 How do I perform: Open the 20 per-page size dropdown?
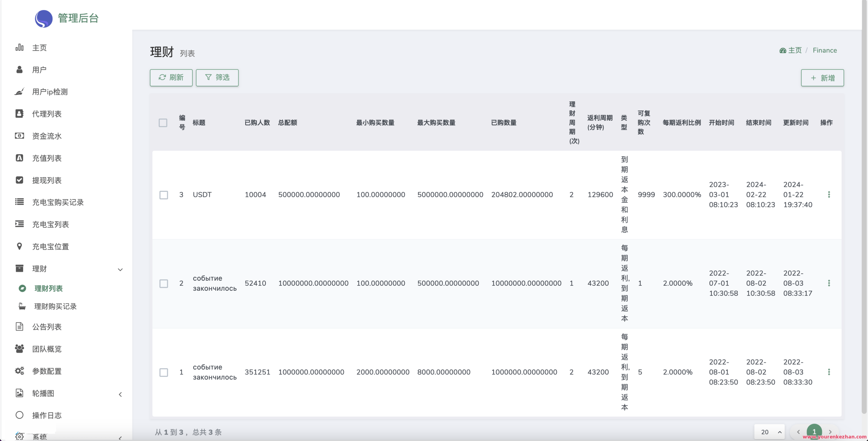click(x=769, y=432)
